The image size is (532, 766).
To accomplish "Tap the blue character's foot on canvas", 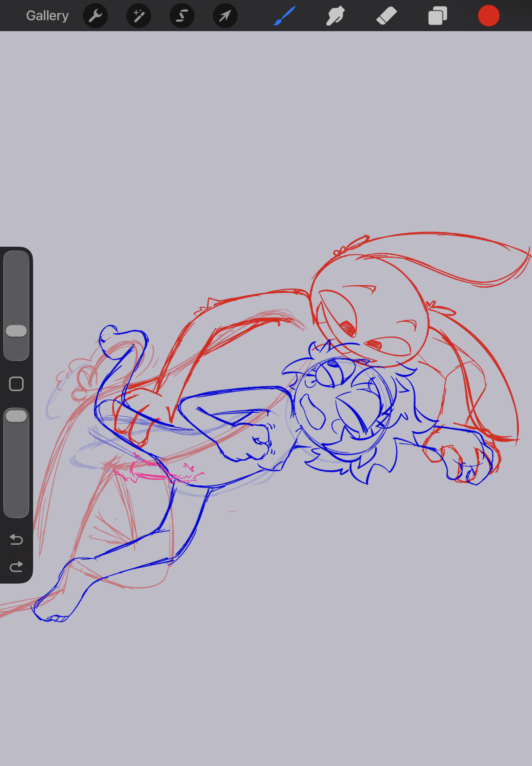I will [50, 609].
